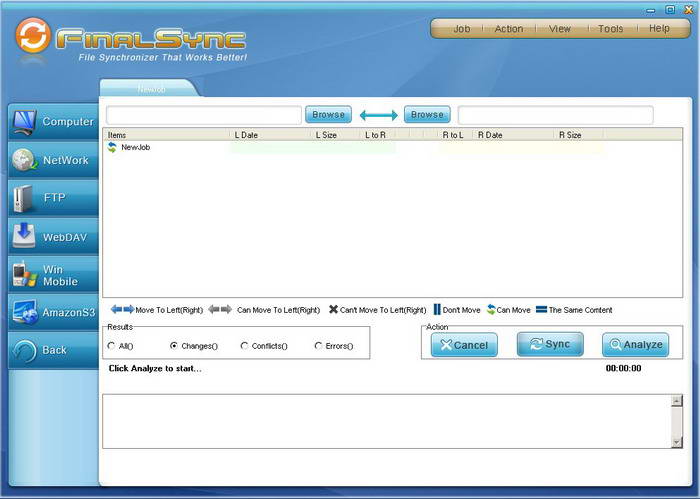Click the R Date column header
The height and width of the screenshot is (499, 700).
click(514, 135)
